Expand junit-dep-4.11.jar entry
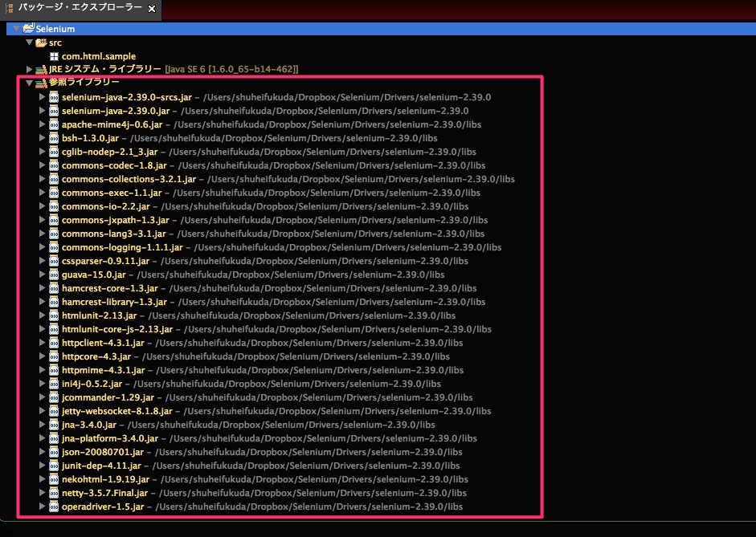 click(x=42, y=466)
